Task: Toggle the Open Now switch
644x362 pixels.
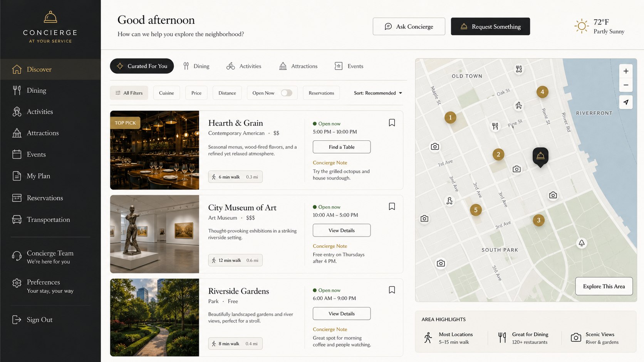Action: (286, 93)
